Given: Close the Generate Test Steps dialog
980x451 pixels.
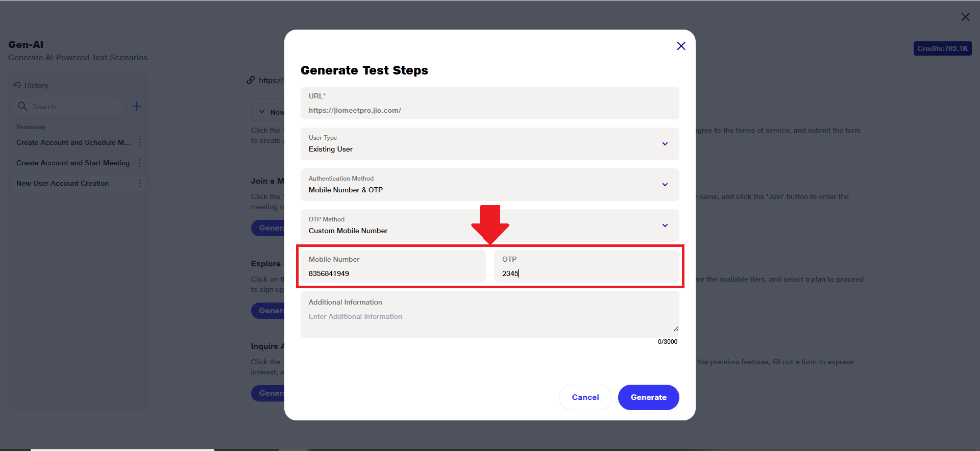Looking at the screenshot, I should click(x=681, y=46).
